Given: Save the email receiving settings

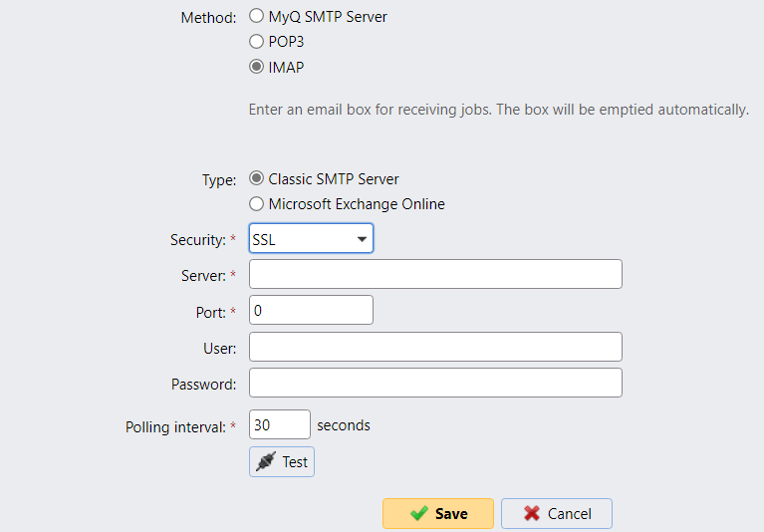Looking at the screenshot, I should (x=437, y=514).
